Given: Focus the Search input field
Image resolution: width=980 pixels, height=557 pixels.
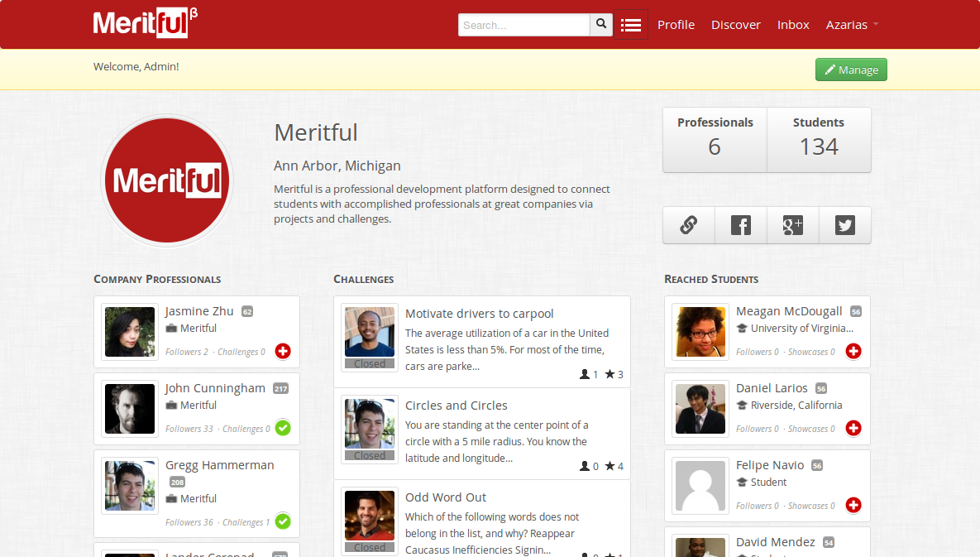Looking at the screenshot, I should [523, 25].
